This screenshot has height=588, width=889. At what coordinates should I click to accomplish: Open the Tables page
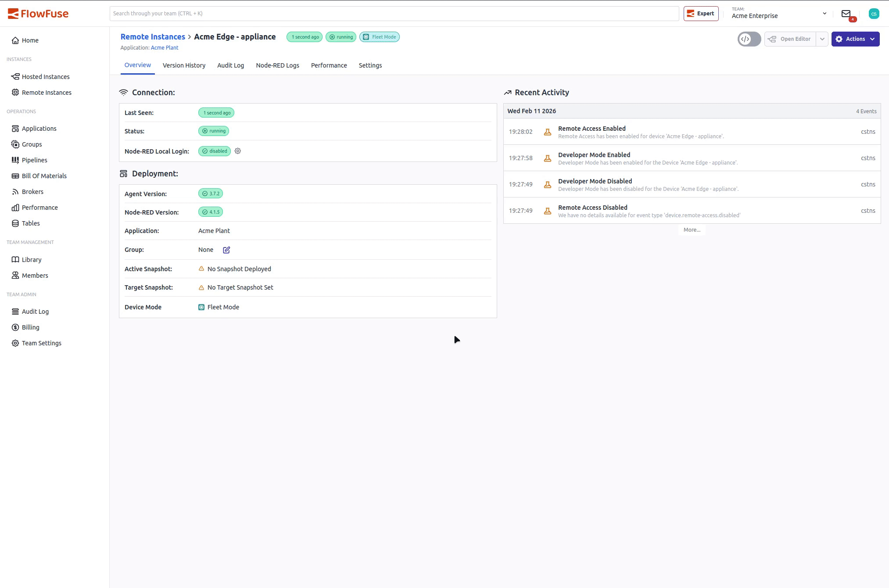coord(31,223)
